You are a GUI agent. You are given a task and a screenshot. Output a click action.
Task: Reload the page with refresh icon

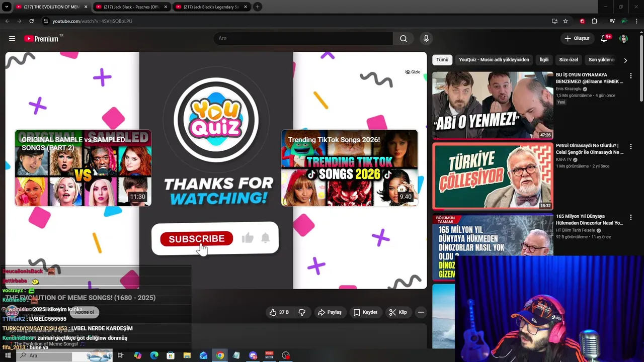click(31, 21)
